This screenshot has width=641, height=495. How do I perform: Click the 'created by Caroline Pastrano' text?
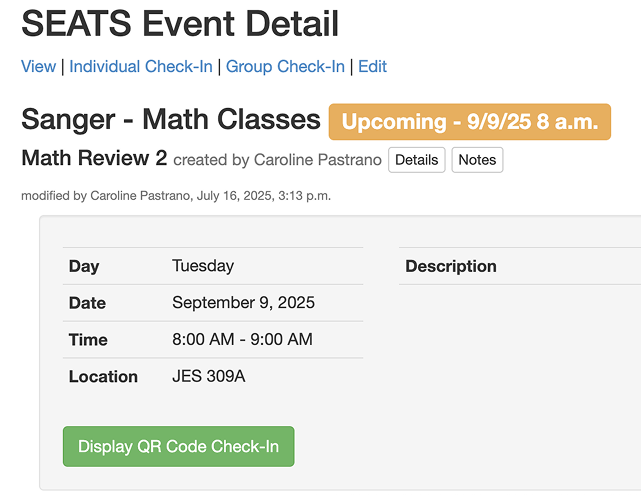[x=277, y=160]
